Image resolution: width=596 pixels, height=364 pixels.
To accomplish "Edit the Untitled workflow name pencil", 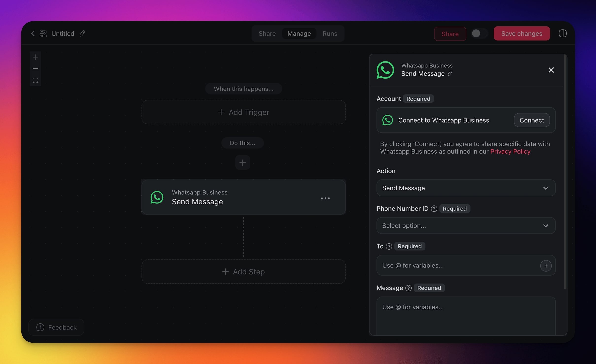I will (x=82, y=33).
